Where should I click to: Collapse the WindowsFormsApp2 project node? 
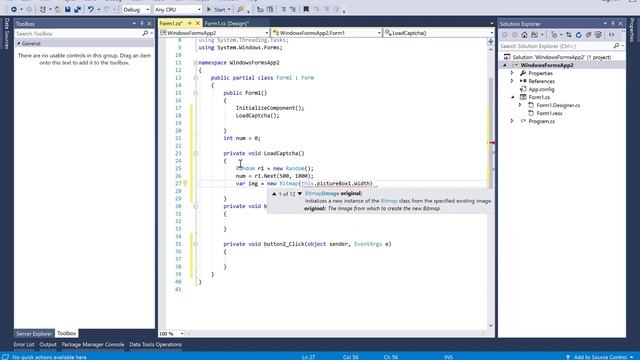[x=504, y=65]
